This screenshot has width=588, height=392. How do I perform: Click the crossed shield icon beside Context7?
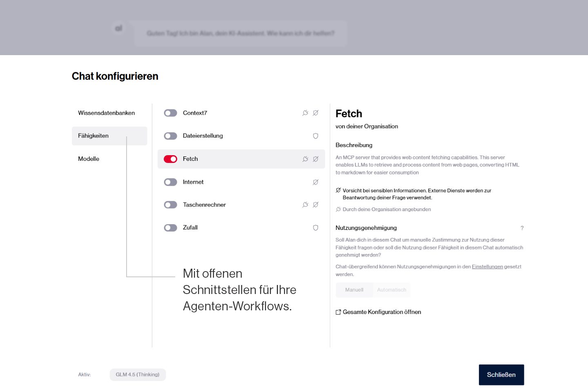316,113
